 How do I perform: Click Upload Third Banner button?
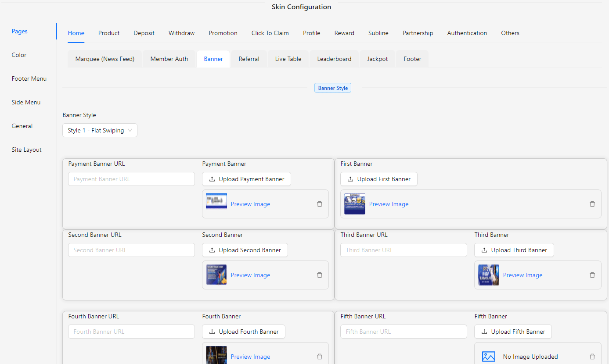514,250
